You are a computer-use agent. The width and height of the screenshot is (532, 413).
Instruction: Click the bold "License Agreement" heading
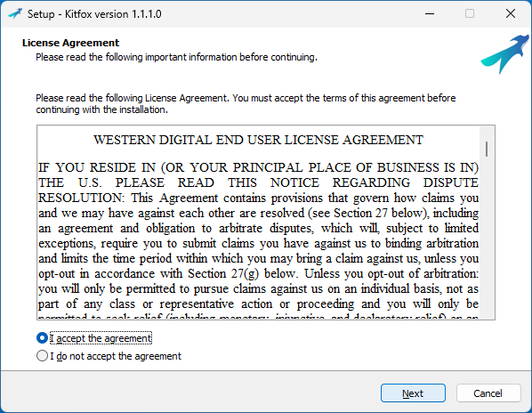(70, 43)
